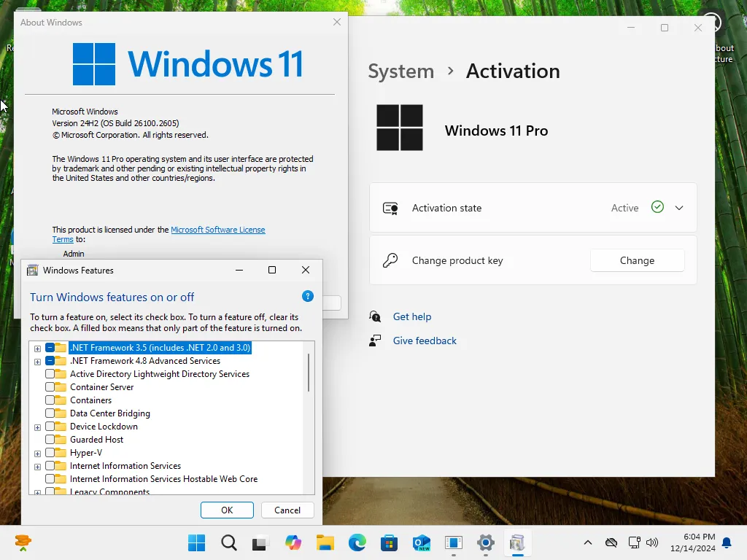Close the About Windows dialog
This screenshot has height=560, width=747.
coord(337,22)
